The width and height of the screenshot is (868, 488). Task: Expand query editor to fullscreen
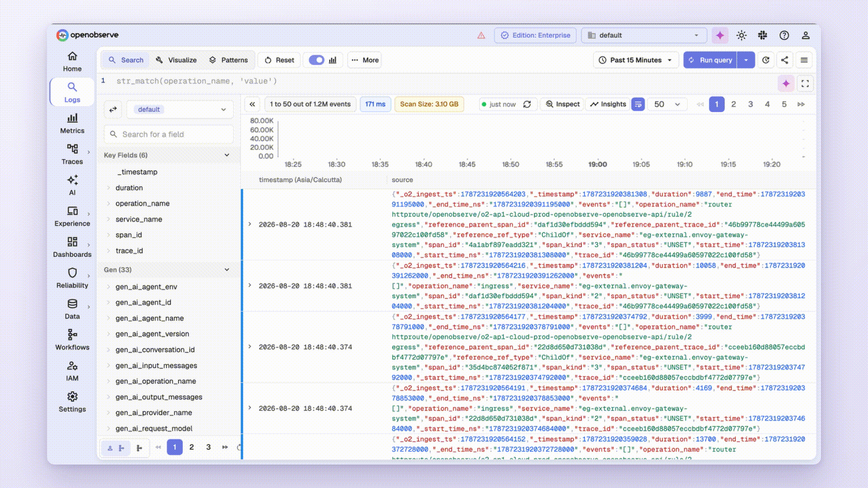tap(805, 84)
